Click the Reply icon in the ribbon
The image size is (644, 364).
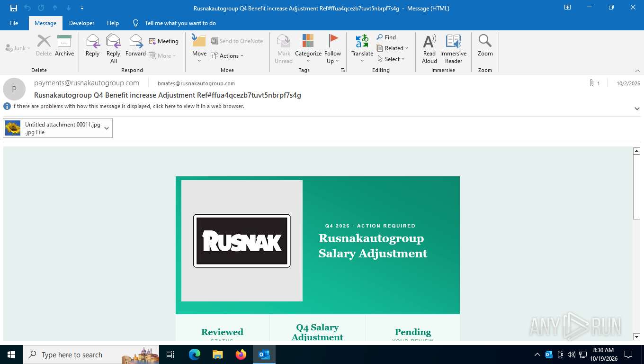93,46
